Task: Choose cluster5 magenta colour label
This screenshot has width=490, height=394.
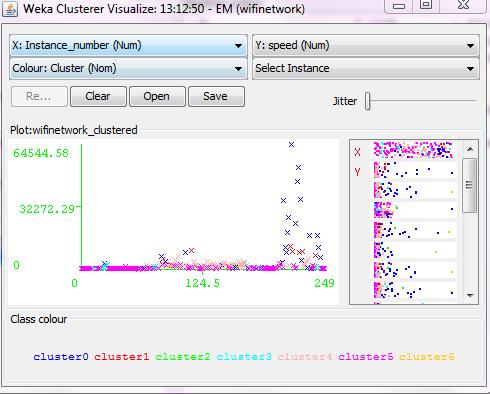Action: (366, 357)
